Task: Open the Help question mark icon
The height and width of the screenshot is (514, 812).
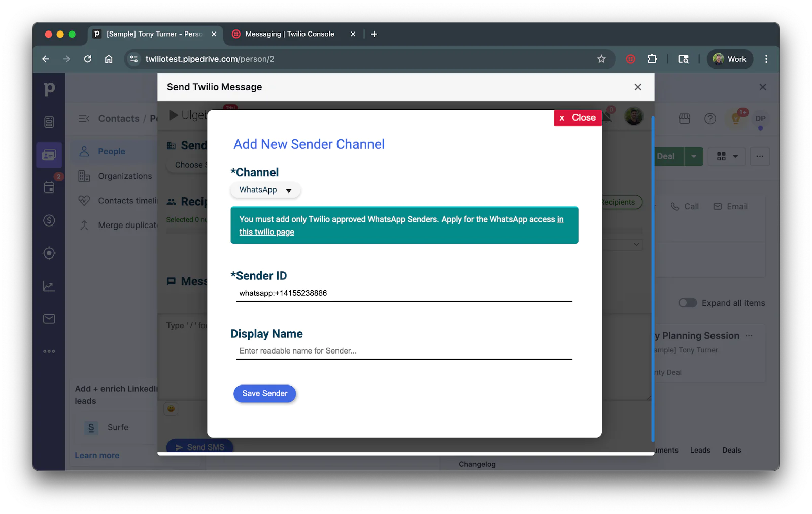Action: pyautogui.click(x=709, y=119)
